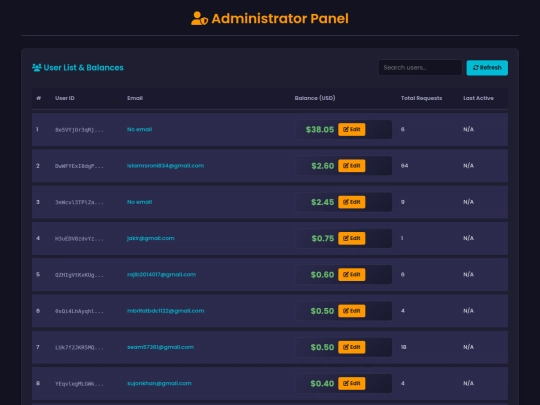Click user ID 3eWcvl3TPlZa...
Viewport: 540px width, 405px height.
click(x=79, y=202)
